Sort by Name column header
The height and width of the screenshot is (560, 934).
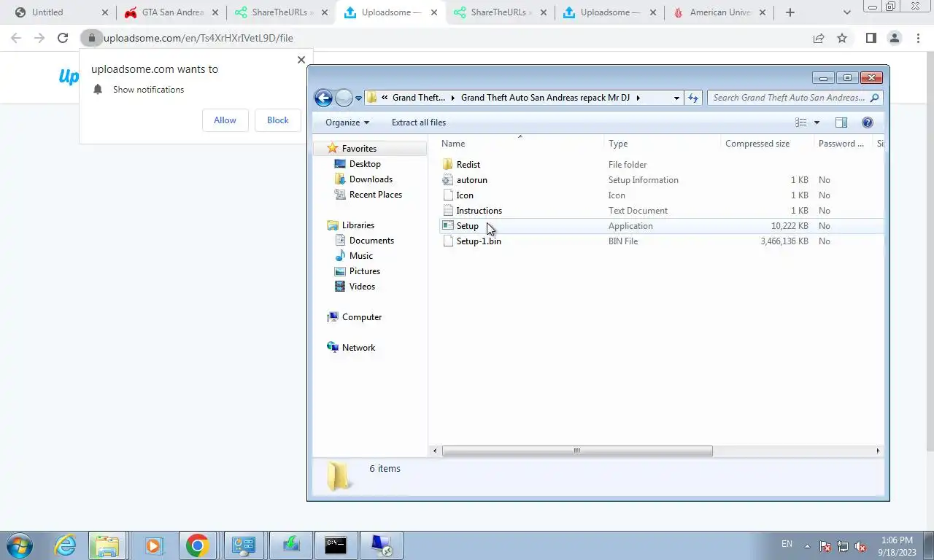[520, 144]
